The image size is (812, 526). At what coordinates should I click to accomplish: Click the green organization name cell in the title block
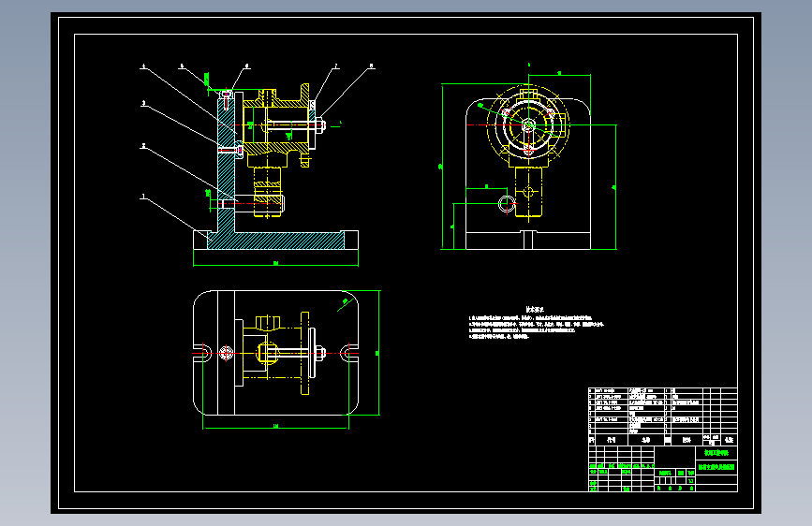(716, 453)
